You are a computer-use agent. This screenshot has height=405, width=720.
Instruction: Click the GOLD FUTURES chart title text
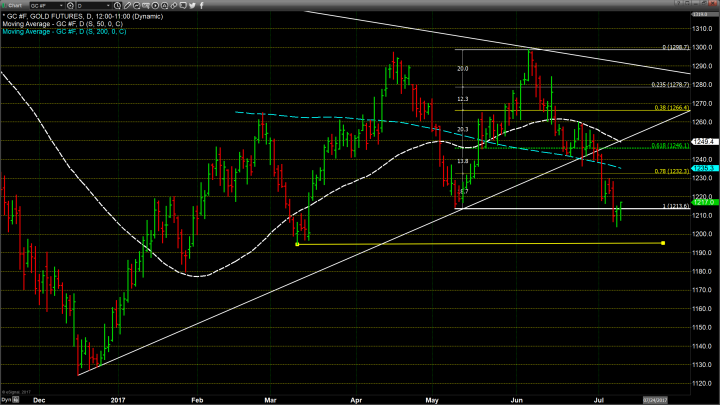tap(83, 17)
